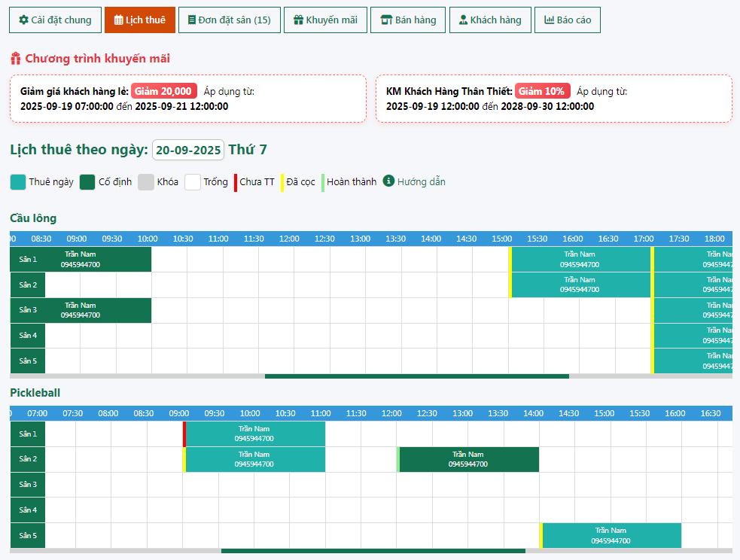Click the gear icon in Cài đặt chung
Image resolution: width=740 pixels, height=560 pixels.
point(23,20)
